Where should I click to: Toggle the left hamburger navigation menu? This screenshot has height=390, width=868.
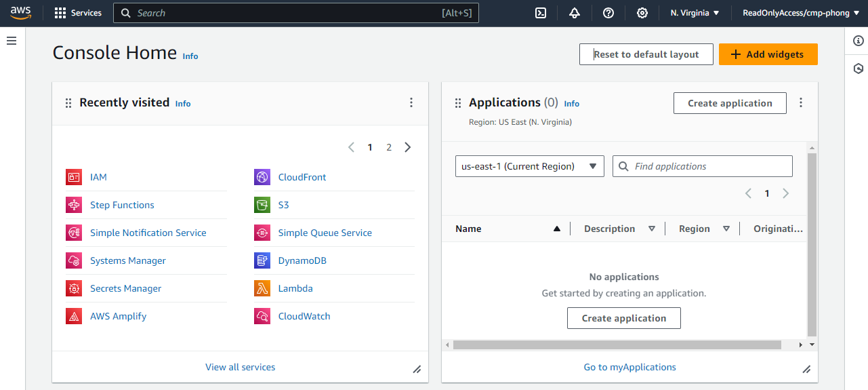(12, 41)
